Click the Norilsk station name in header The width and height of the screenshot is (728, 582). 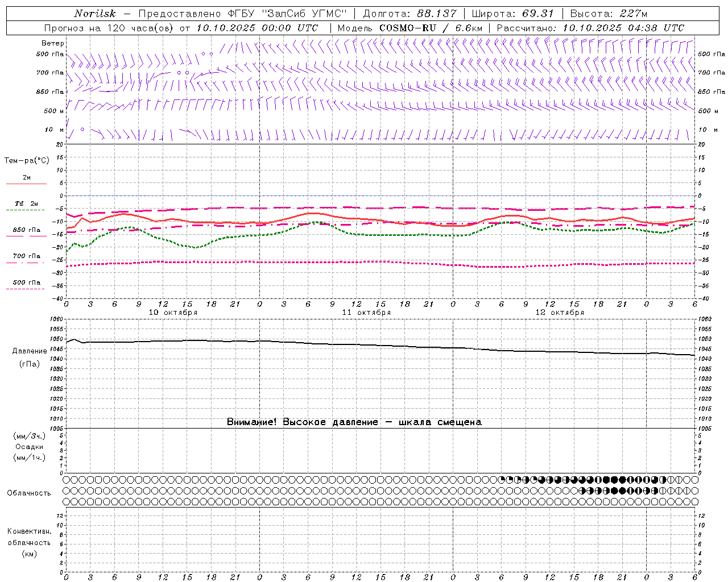click(94, 14)
